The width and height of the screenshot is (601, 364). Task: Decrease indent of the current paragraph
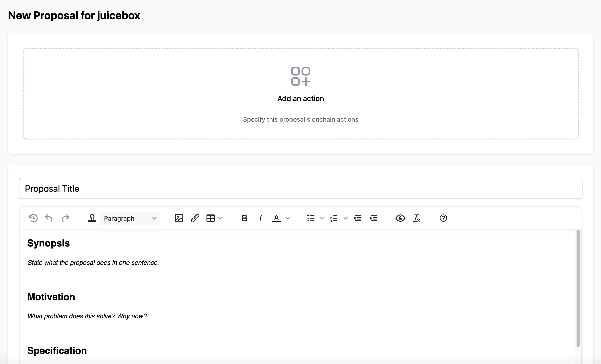point(357,218)
